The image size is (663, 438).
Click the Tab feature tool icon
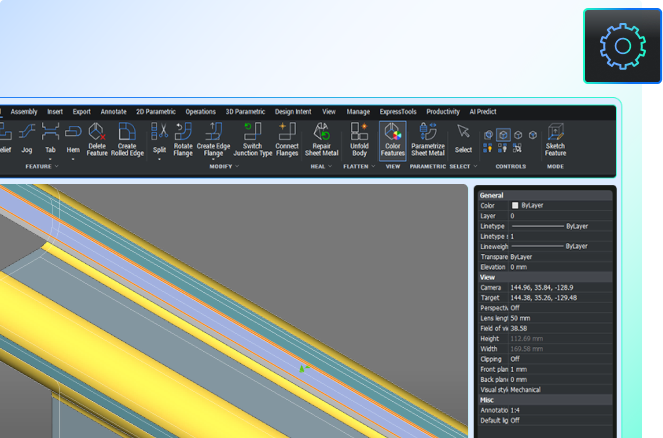tap(50, 131)
